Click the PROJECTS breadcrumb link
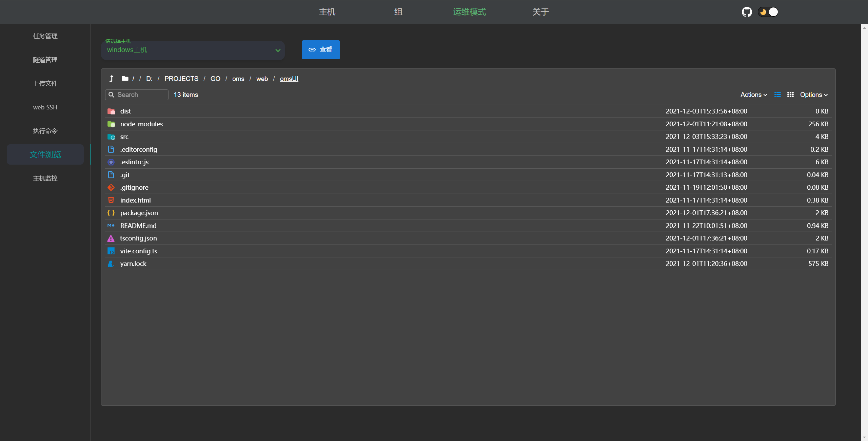 181,79
